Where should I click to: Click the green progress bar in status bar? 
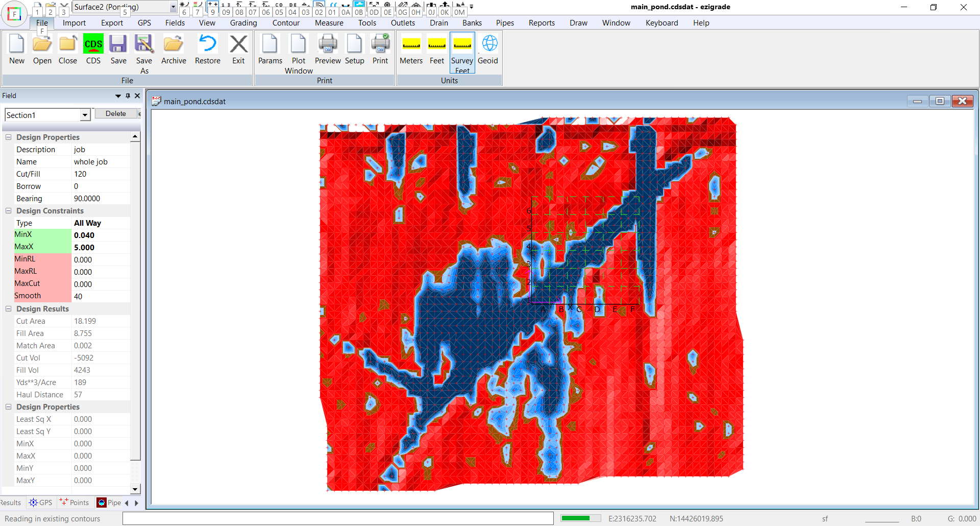[580, 518]
